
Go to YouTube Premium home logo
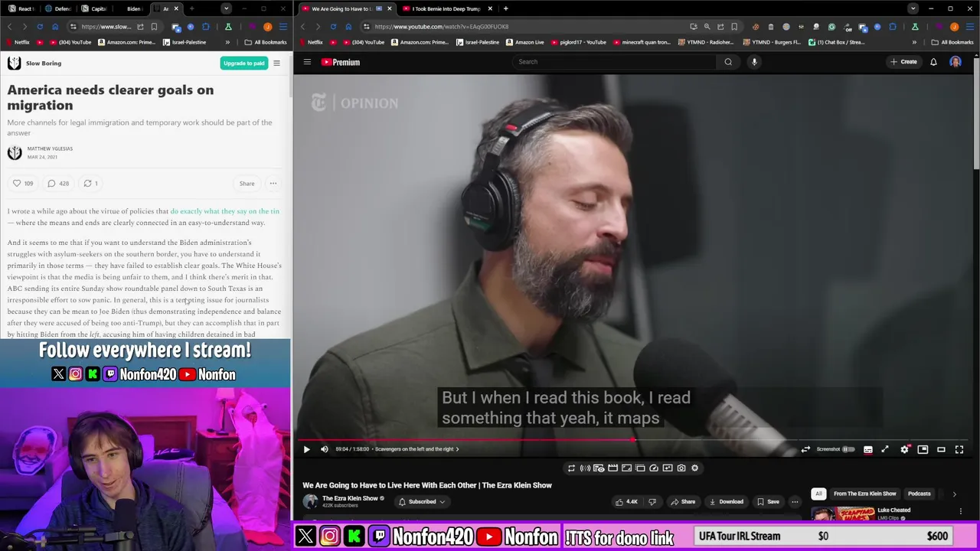click(x=341, y=62)
